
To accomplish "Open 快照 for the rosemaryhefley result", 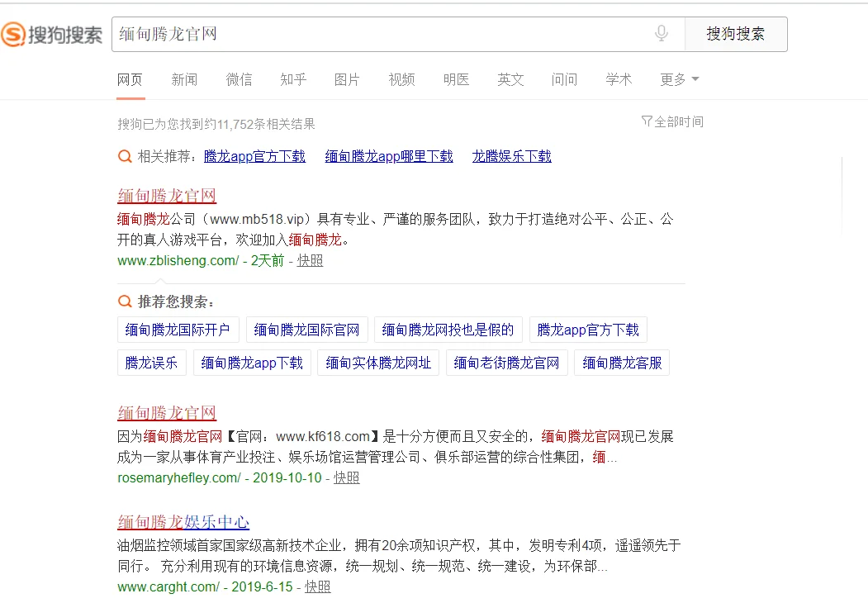I will pos(347,477).
